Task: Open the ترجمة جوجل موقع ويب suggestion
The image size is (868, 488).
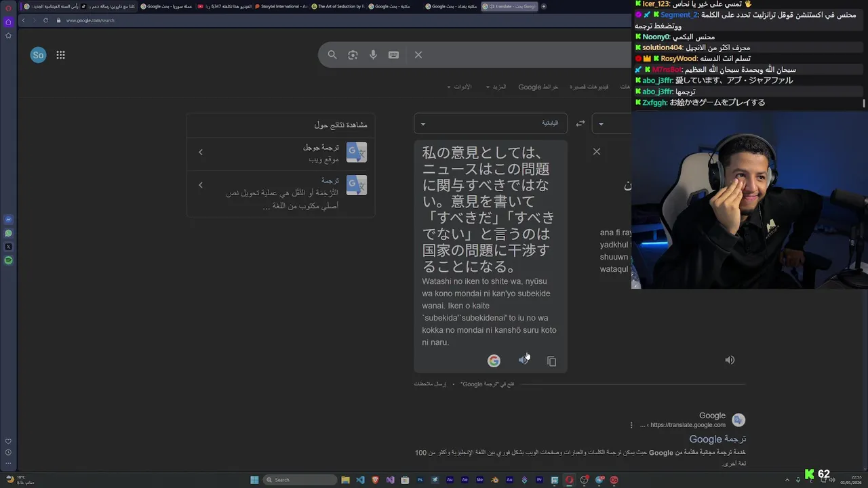Action: tap(281, 152)
